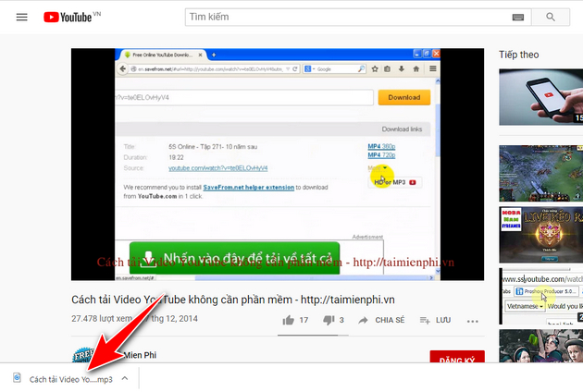Image resolution: width=583 pixels, height=392 pixels.
Task: Click the search magnifier button
Action: [x=551, y=17]
